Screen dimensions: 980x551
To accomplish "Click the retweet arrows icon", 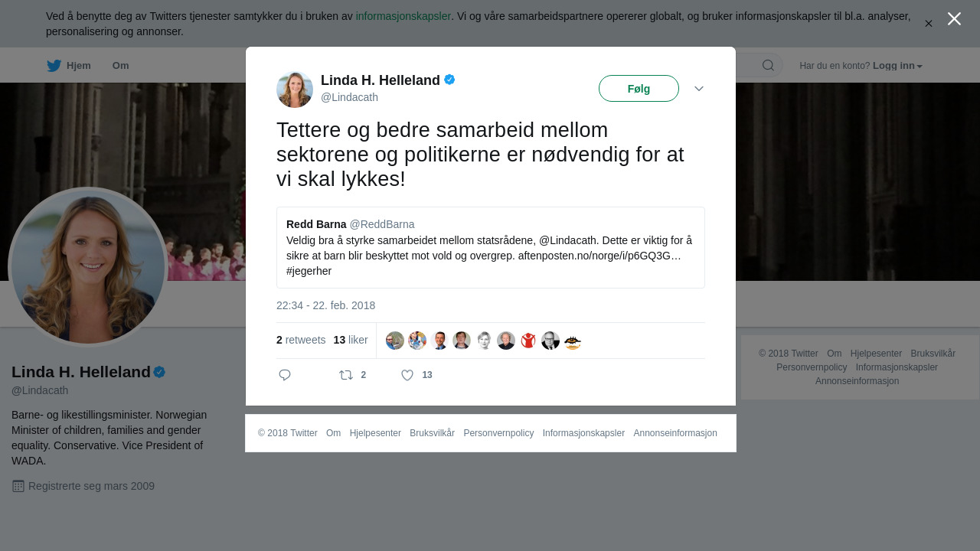I will (x=346, y=375).
